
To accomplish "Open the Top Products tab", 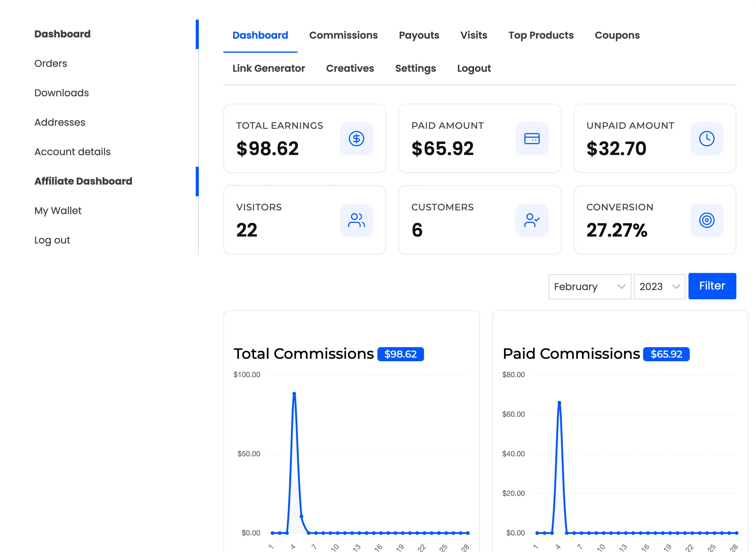I will [x=541, y=35].
